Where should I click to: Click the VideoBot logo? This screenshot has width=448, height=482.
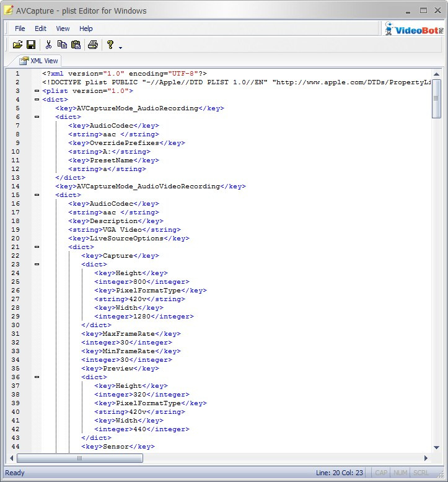[414, 29]
